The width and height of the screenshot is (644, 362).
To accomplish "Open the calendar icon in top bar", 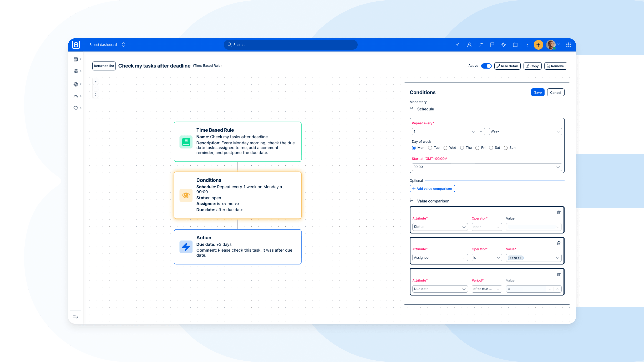I will pyautogui.click(x=515, y=45).
